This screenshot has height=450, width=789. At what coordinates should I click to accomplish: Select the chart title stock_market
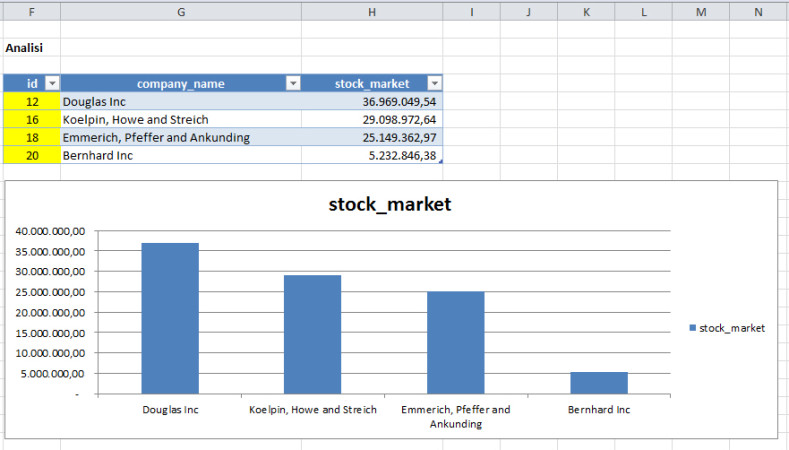[390, 205]
